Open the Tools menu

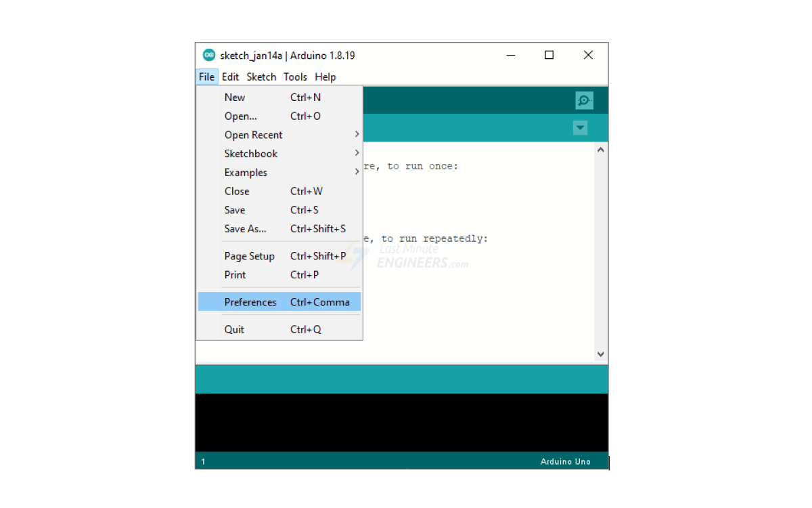point(295,77)
